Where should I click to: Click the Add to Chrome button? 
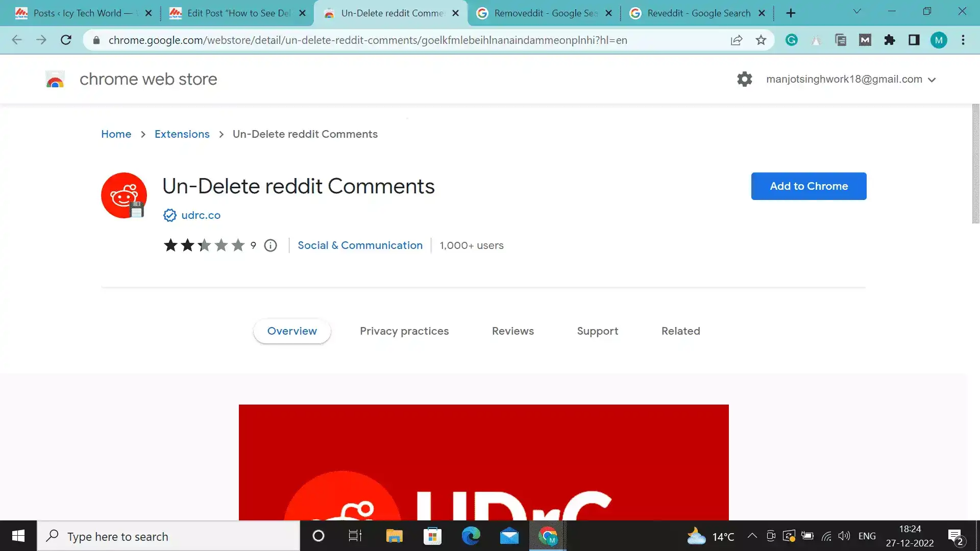[x=808, y=186]
